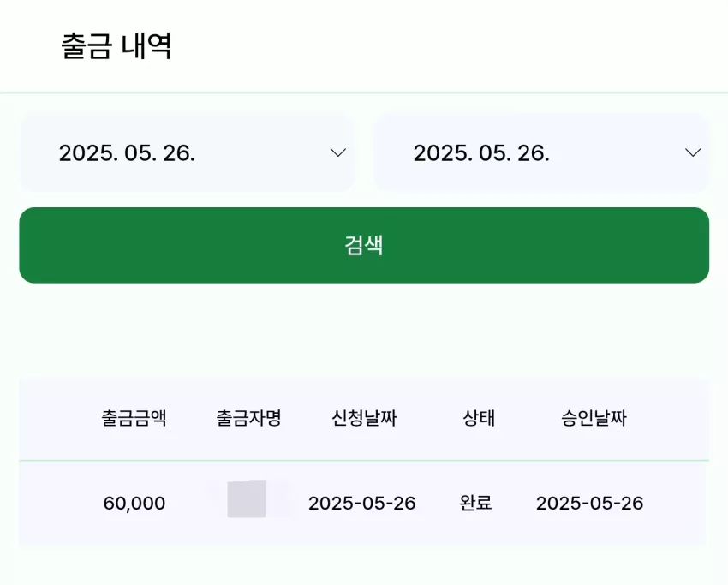This screenshot has width=728, height=585.
Task: Open the start date dropdown chevron
Action: [338, 152]
